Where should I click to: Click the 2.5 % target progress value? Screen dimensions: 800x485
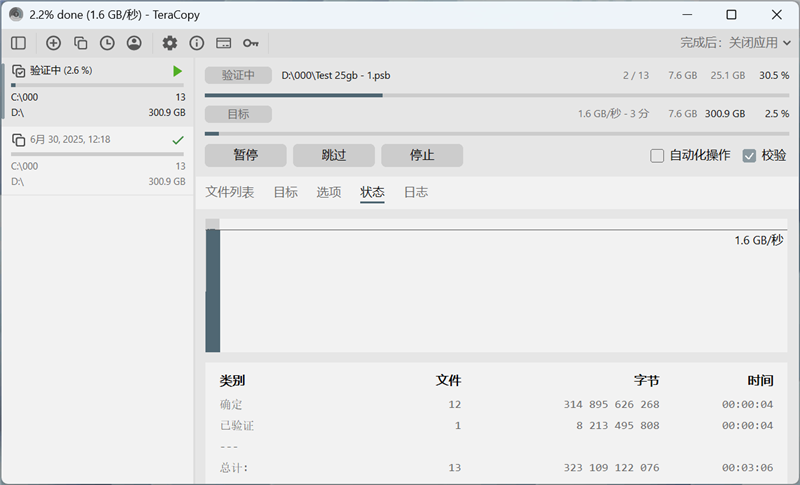(777, 114)
